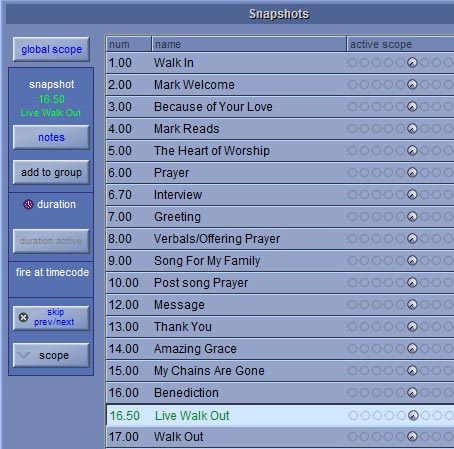This screenshot has width=454, height=449.
Task: Click the filled scope indicator for Benediction
Action: 412,393
